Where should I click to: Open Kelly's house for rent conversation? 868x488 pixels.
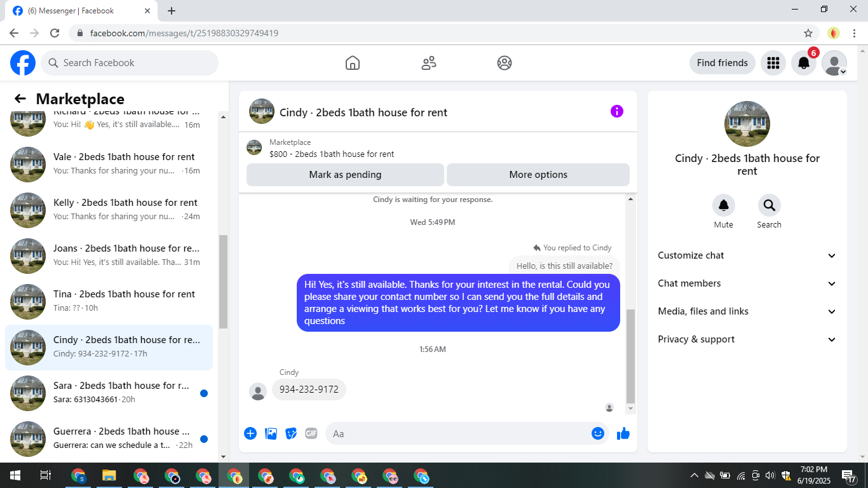tap(109, 210)
